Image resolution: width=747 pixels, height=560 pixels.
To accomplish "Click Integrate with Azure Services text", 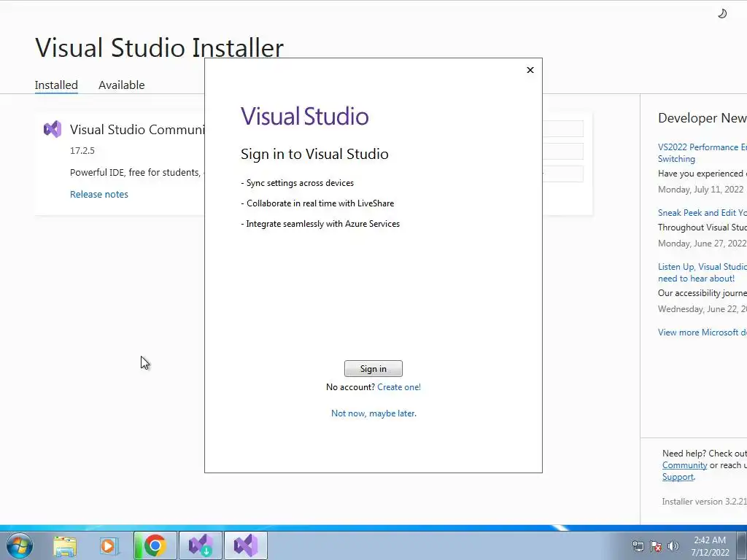I will click(x=320, y=224).
